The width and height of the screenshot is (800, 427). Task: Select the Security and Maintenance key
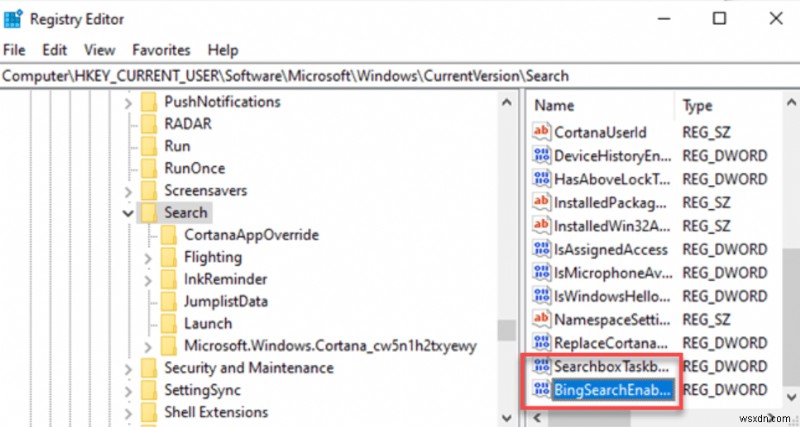249,368
